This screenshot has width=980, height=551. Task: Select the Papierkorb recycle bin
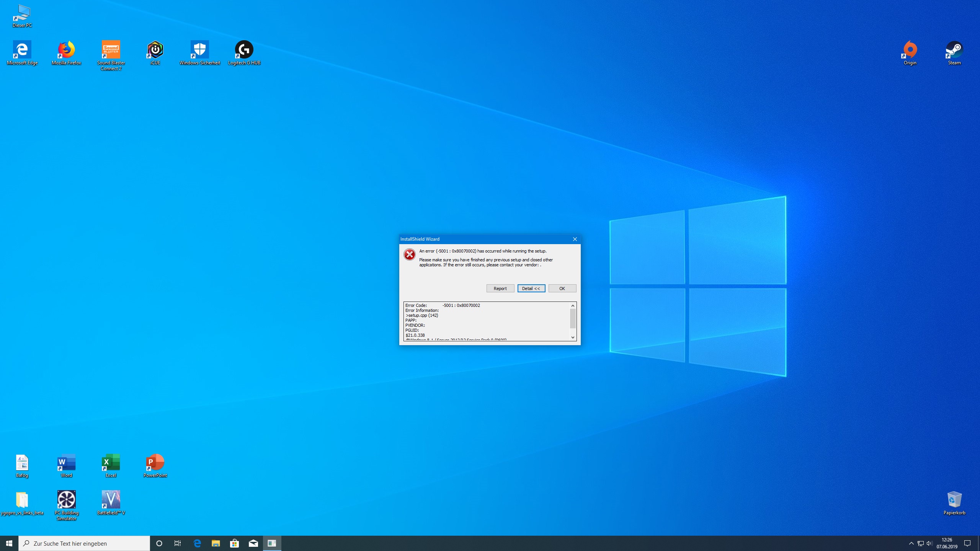coord(954,500)
